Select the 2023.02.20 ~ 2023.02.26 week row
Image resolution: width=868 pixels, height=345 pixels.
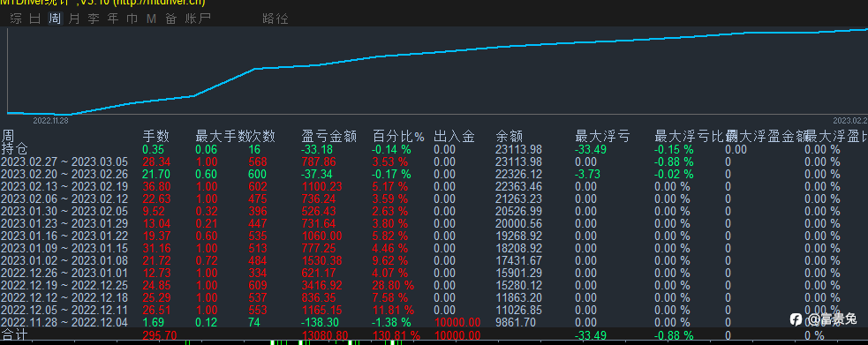pyautogui.click(x=434, y=174)
